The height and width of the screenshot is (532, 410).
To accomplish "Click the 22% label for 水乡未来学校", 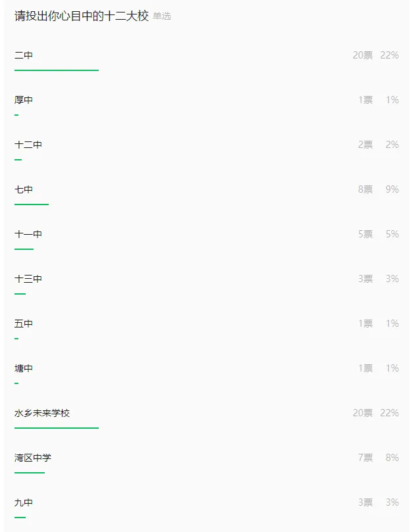I will click(x=390, y=413).
